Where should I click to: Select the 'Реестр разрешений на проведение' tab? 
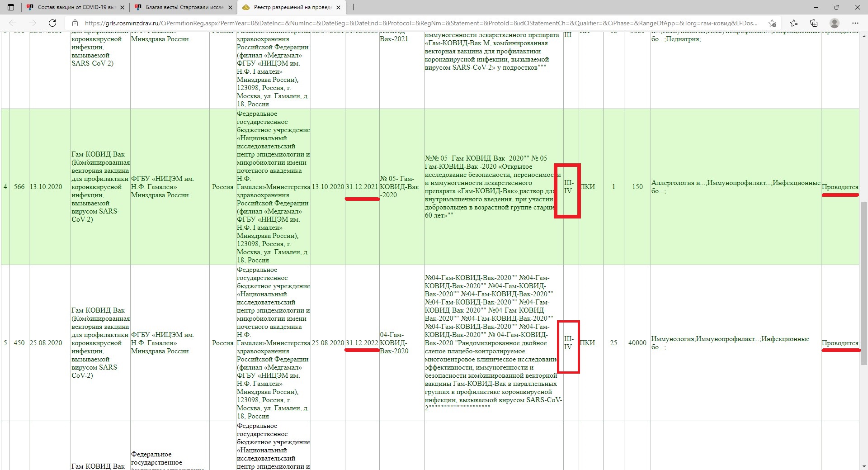pyautogui.click(x=291, y=7)
